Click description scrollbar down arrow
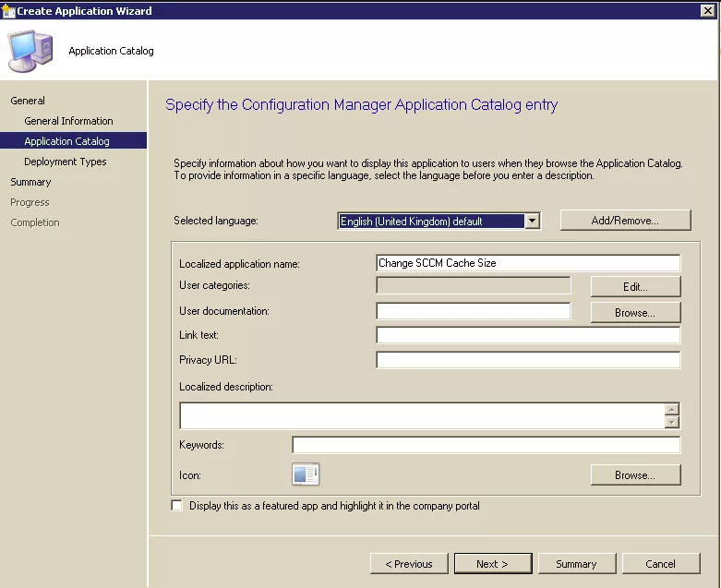Viewport: 721px width, 588px height. tap(672, 422)
